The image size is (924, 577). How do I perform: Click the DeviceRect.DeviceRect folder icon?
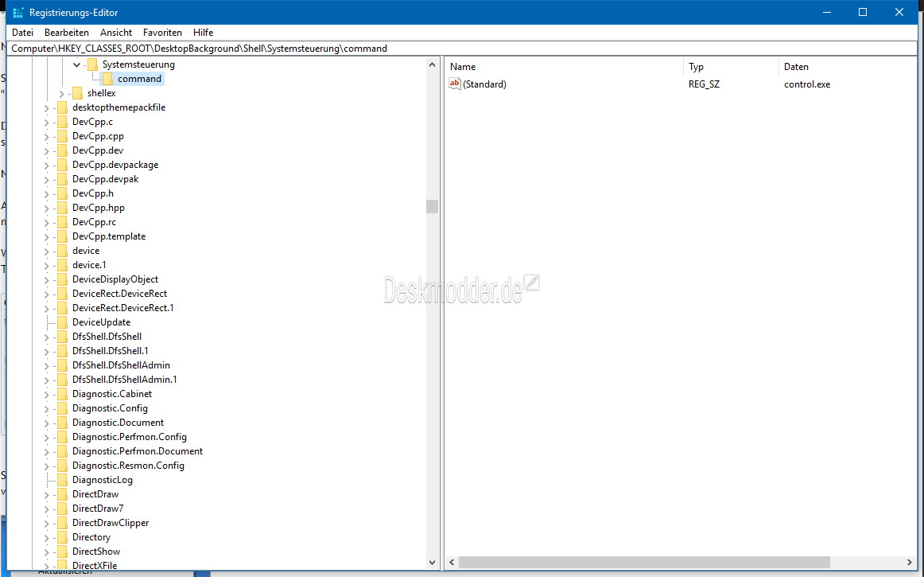coord(63,294)
